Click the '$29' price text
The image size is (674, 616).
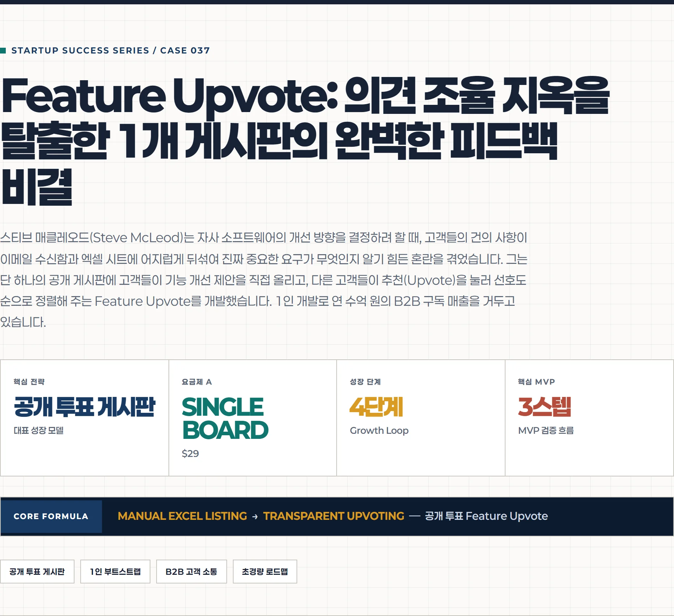click(190, 454)
